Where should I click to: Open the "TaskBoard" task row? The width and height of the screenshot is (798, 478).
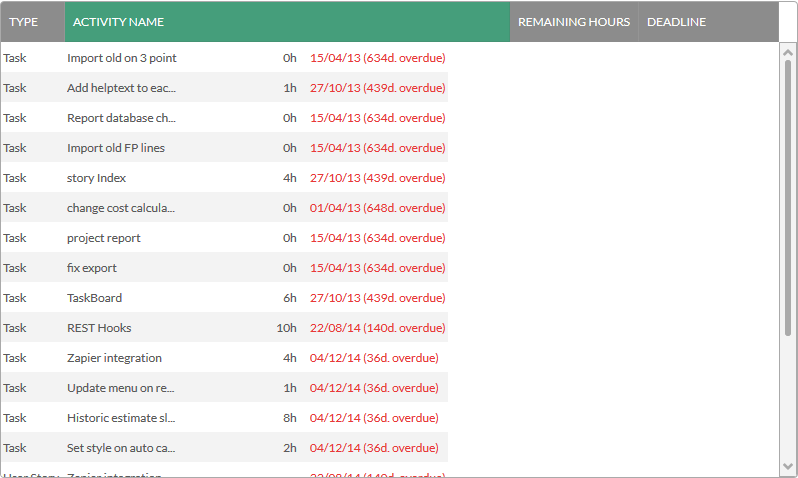tap(95, 298)
